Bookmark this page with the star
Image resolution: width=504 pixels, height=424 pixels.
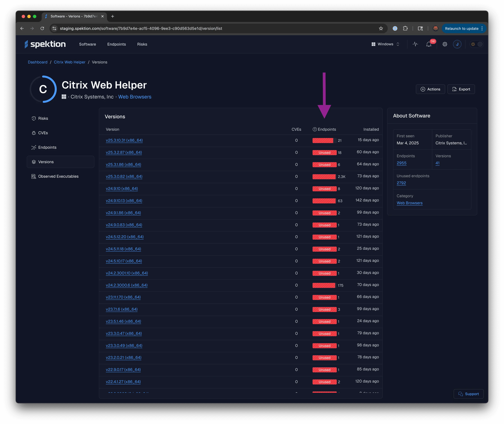[x=381, y=28]
